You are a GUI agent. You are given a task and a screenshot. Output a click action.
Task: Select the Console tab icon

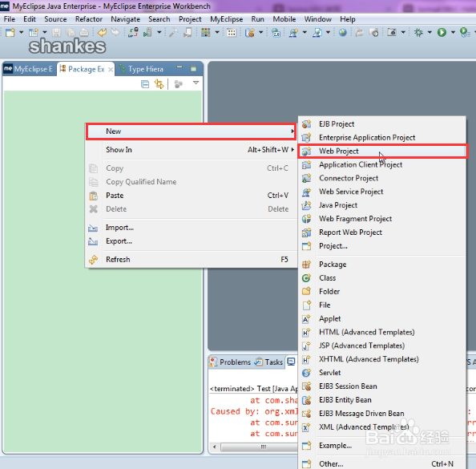click(291, 362)
